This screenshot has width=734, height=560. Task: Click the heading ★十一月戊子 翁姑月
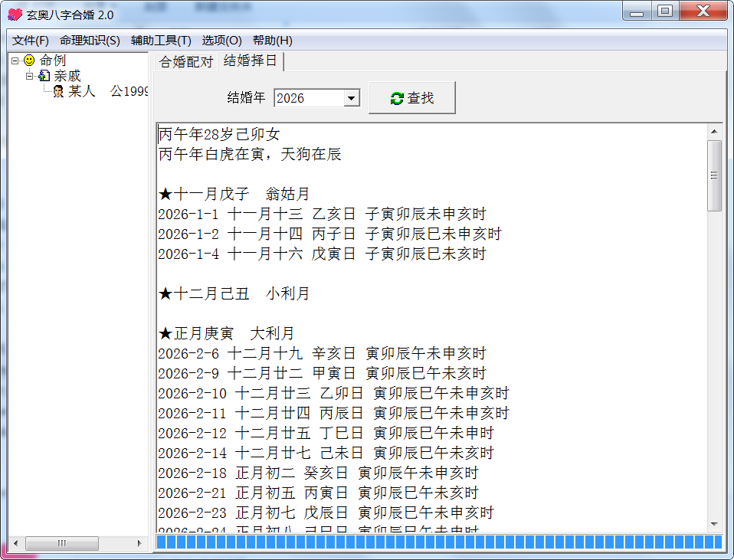coord(234,195)
